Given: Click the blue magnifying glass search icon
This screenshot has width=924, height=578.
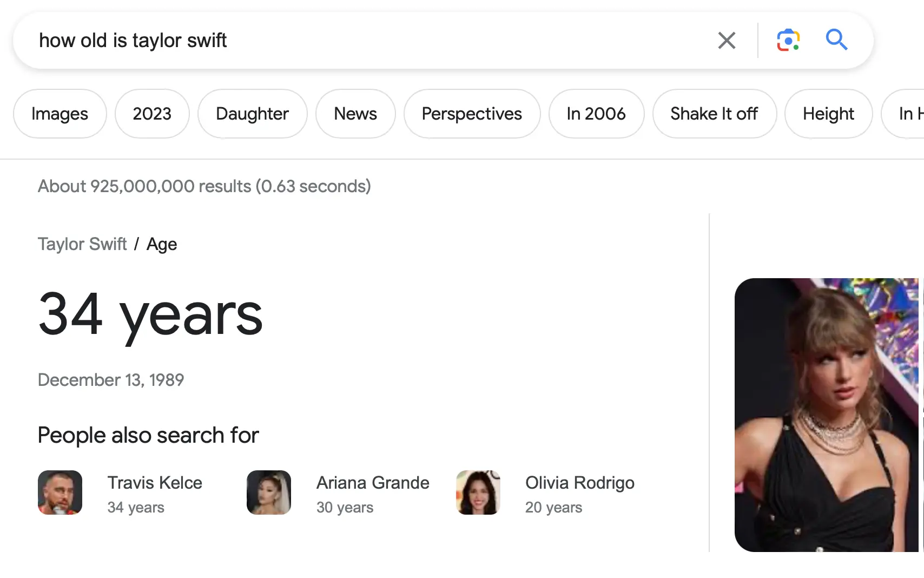Looking at the screenshot, I should point(836,40).
